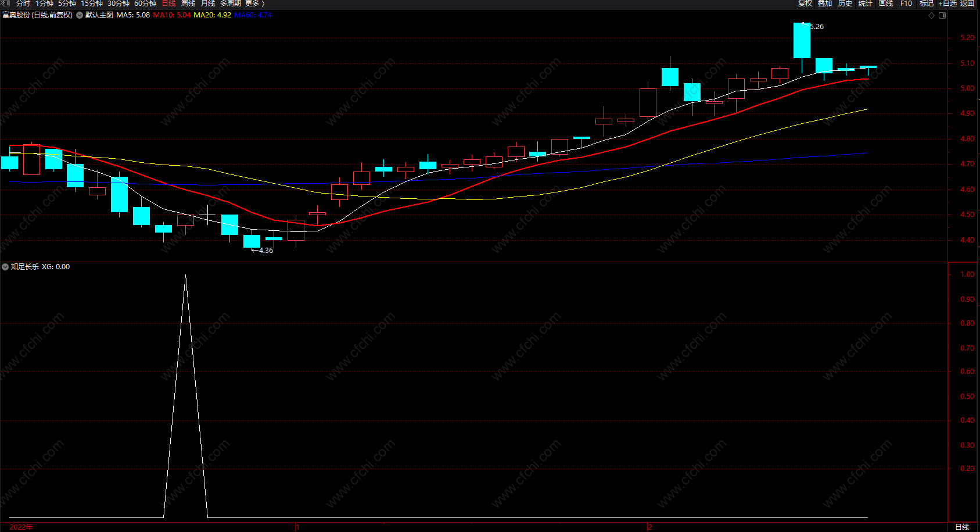The width and height of the screenshot is (980, 532).
Task: Select the 周线 weekly period
Action: point(188,3)
